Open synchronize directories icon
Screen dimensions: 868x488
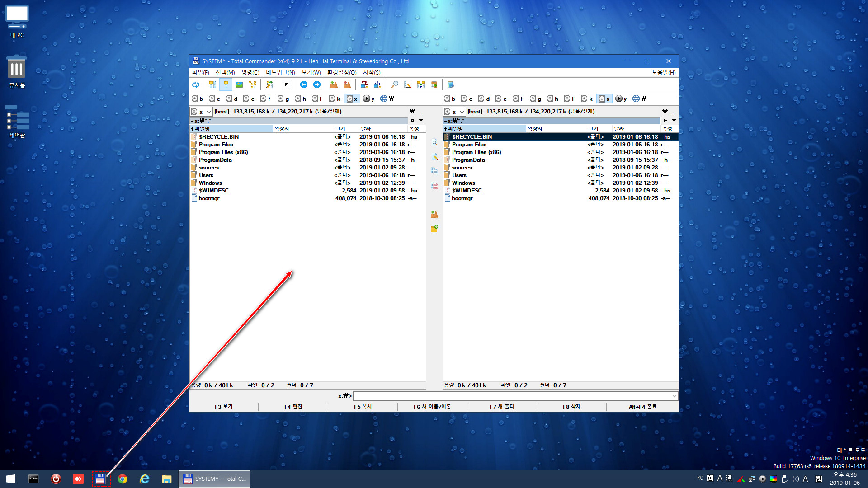coord(421,84)
